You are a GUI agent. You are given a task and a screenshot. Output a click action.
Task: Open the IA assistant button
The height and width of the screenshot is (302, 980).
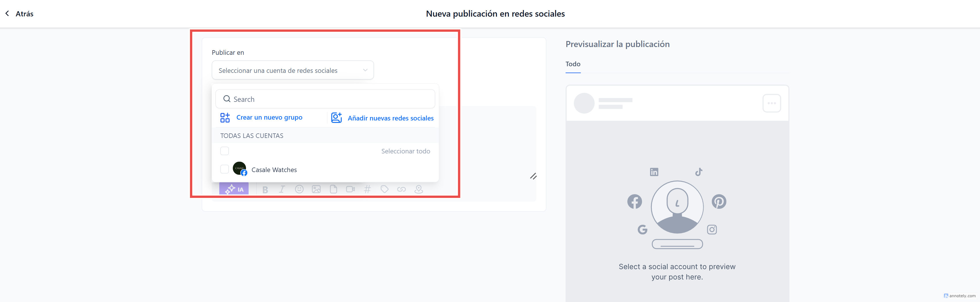coord(234,189)
